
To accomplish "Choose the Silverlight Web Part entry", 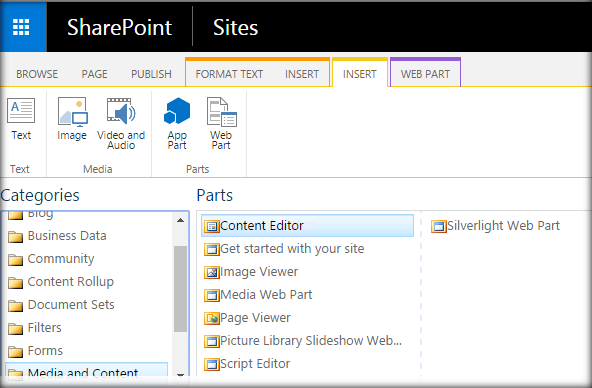I will (x=503, y=226).
